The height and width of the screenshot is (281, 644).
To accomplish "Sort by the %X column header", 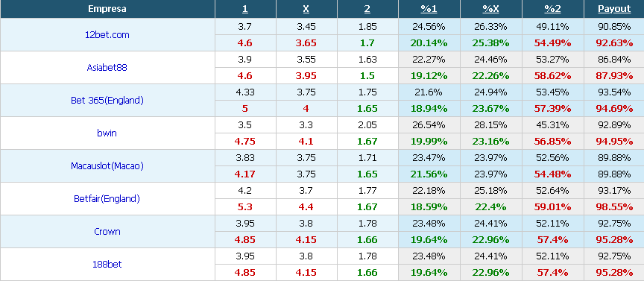I will click(490, 9).
